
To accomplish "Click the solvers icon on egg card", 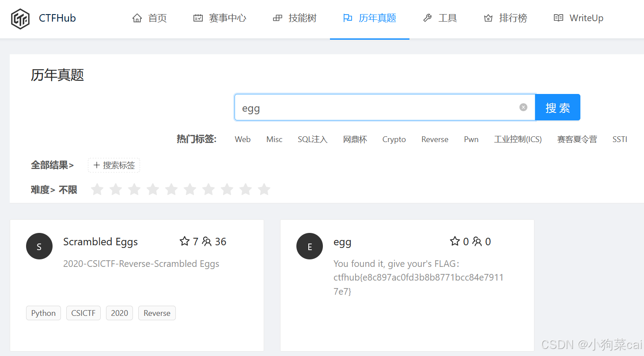I will tap(477, 241).
